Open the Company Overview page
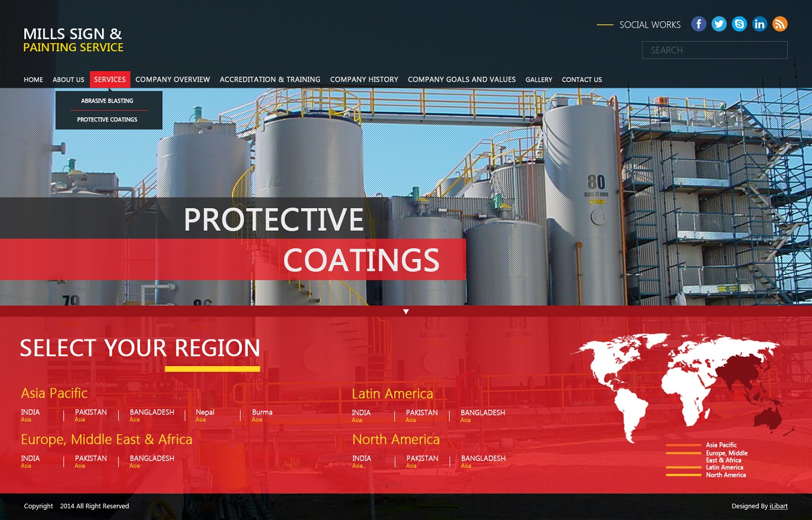The width and height of the screenshot is (812, 520). pos(173,80)
